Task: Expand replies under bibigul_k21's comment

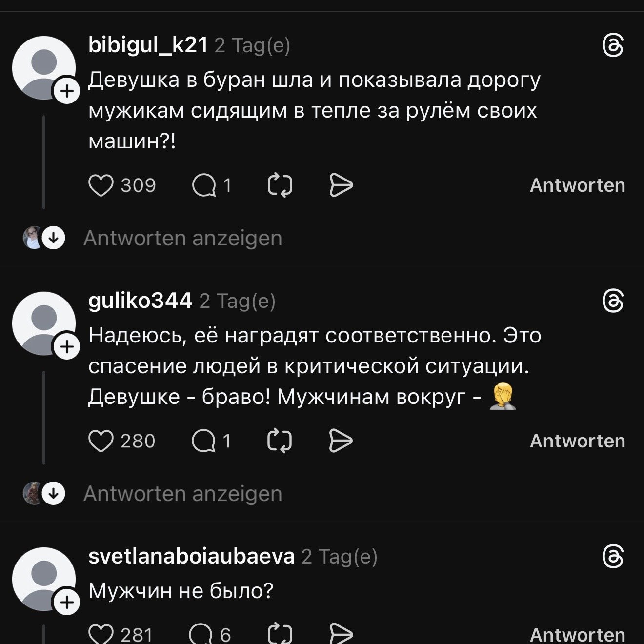Action: 182,239
